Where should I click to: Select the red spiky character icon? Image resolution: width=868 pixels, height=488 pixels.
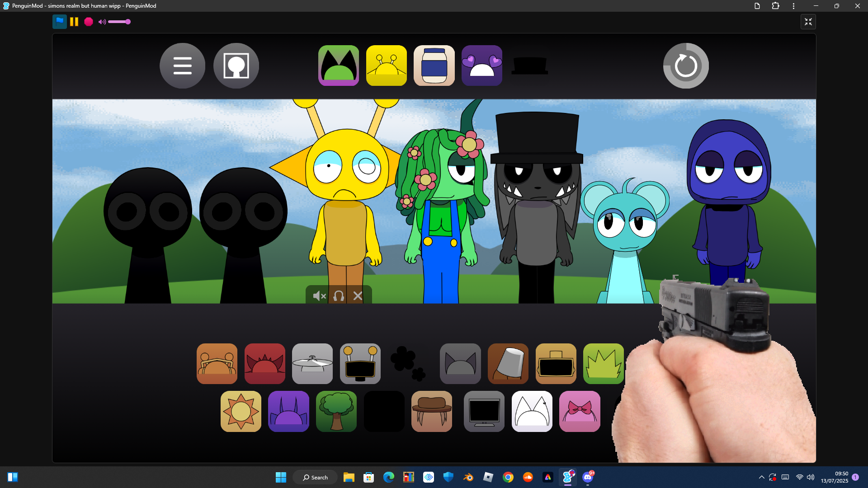pyautogui.click(x=264, y=364)
